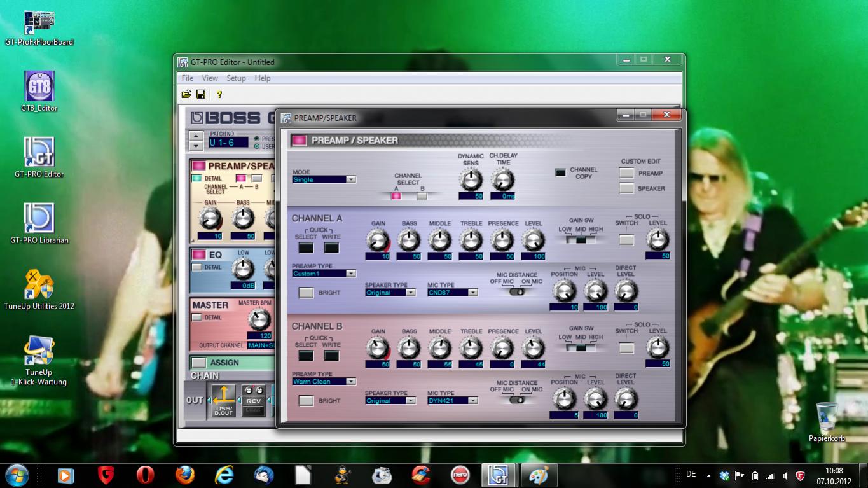Click the Custom Edit PREAMP button

coord(626,173)
